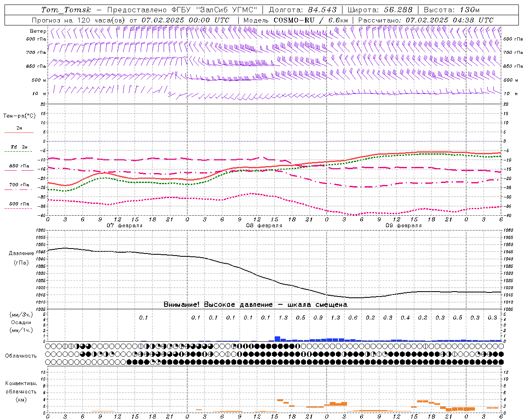The height and width of the screenshot is (420, 525).
Task: Click the '(мм/1ч.)' precipitation unit label
Action: pyautogui.click(x=21, y=331)
